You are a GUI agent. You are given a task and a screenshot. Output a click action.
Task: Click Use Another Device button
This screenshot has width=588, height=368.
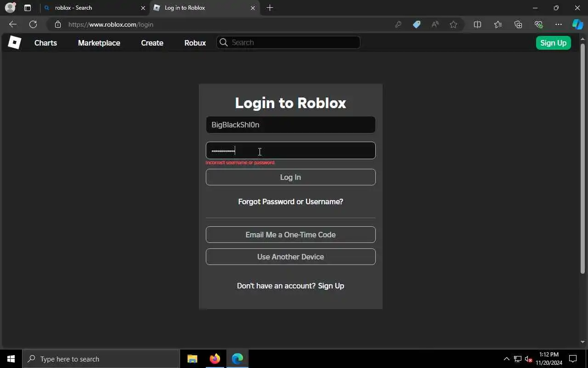point(291,257)
